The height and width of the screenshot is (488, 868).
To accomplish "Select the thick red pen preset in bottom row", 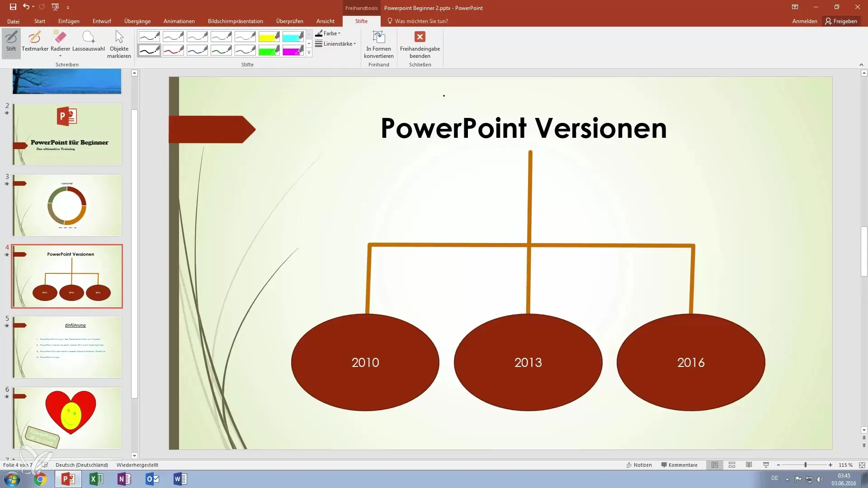I will tap(173, 50).
